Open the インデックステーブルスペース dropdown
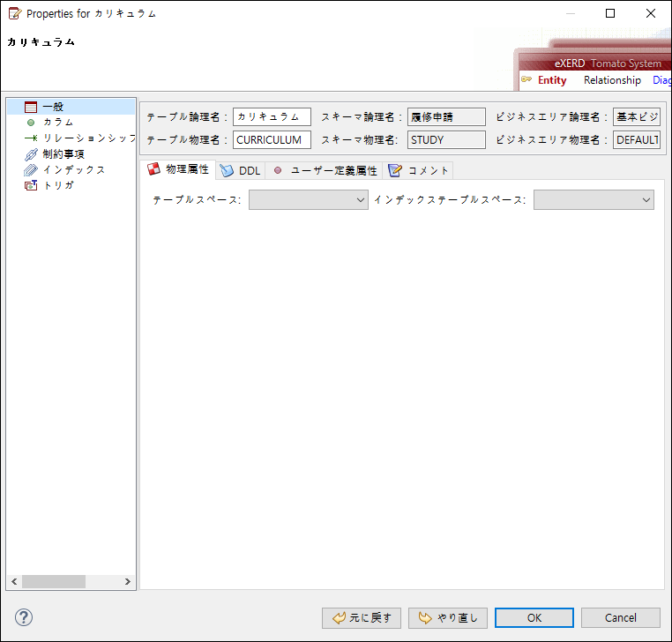The image size is (672, 642). click(594, 199)
